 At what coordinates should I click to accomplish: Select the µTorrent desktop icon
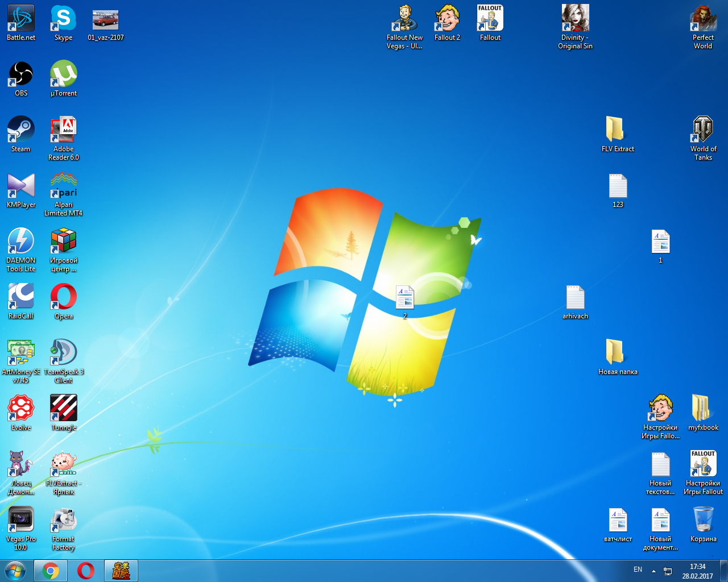[x=64, y=79]
